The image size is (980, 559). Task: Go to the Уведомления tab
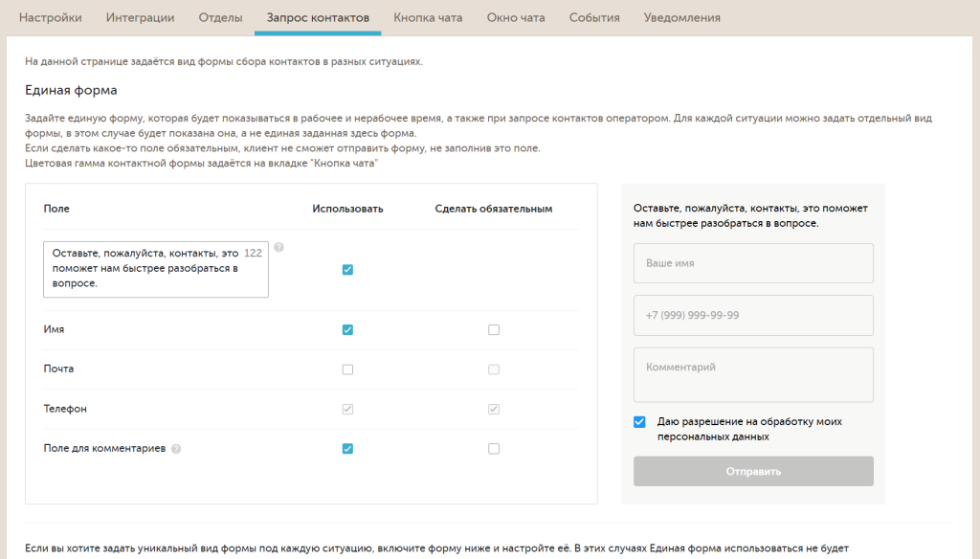click(x=681, y=17)
